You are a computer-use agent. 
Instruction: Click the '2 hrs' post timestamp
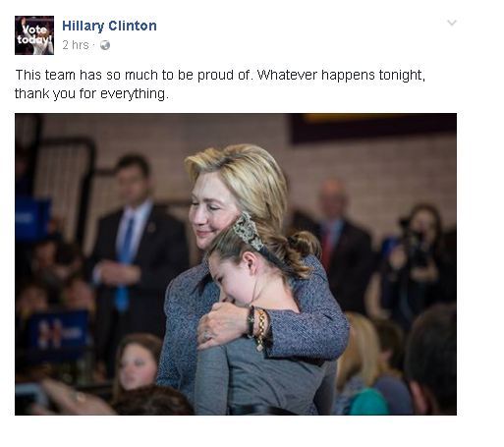pos(76,45)
